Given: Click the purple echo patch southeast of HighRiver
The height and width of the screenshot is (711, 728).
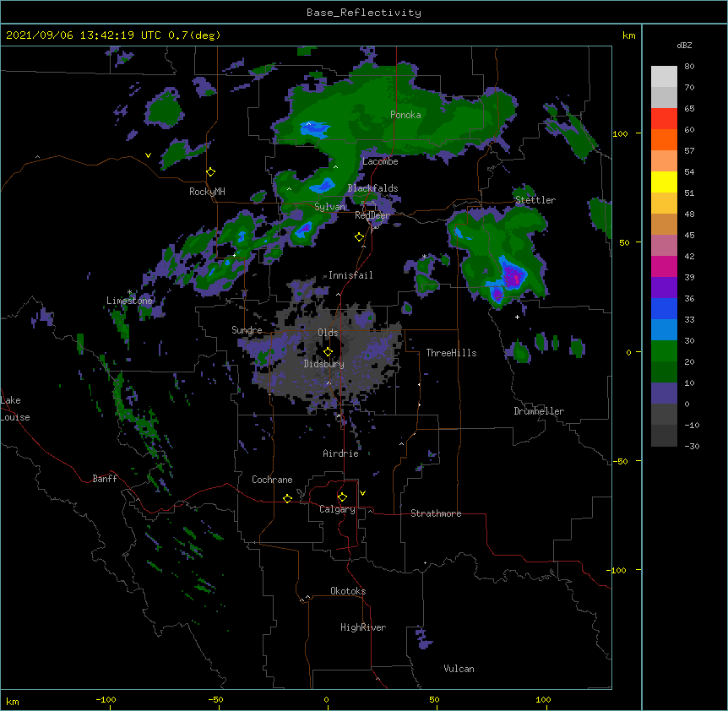Looking at the screenshot, I should coord(423,639).
